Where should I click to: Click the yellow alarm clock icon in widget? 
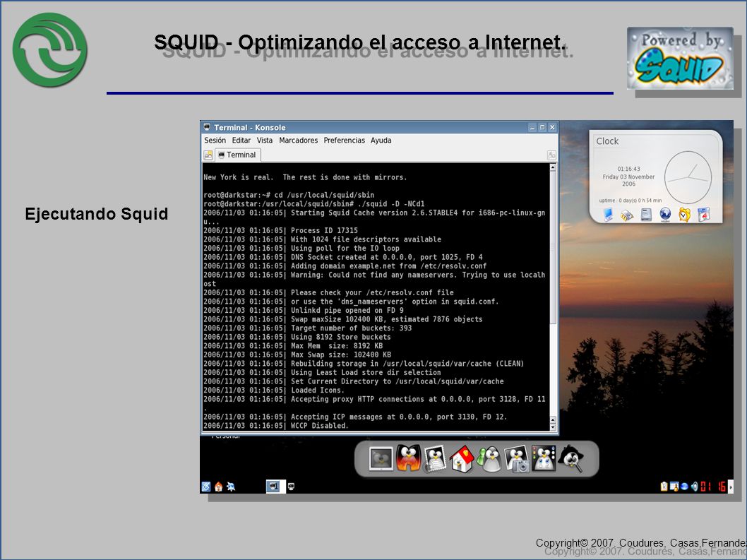(684, 215)
